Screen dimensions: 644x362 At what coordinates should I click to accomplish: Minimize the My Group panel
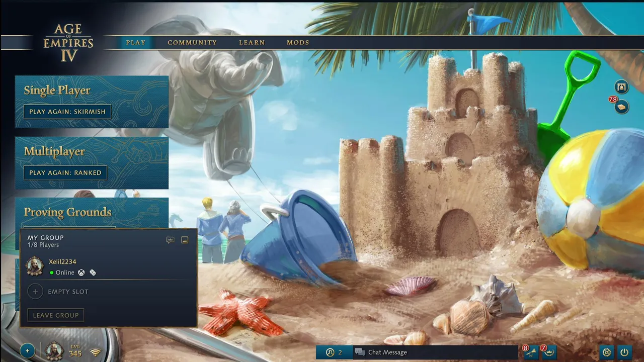[185, 240]
